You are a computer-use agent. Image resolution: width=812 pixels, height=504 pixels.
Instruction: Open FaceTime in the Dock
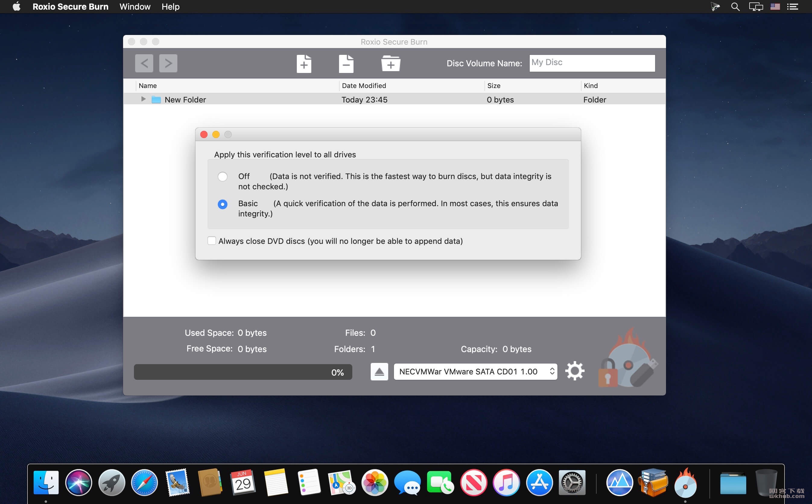440,483
